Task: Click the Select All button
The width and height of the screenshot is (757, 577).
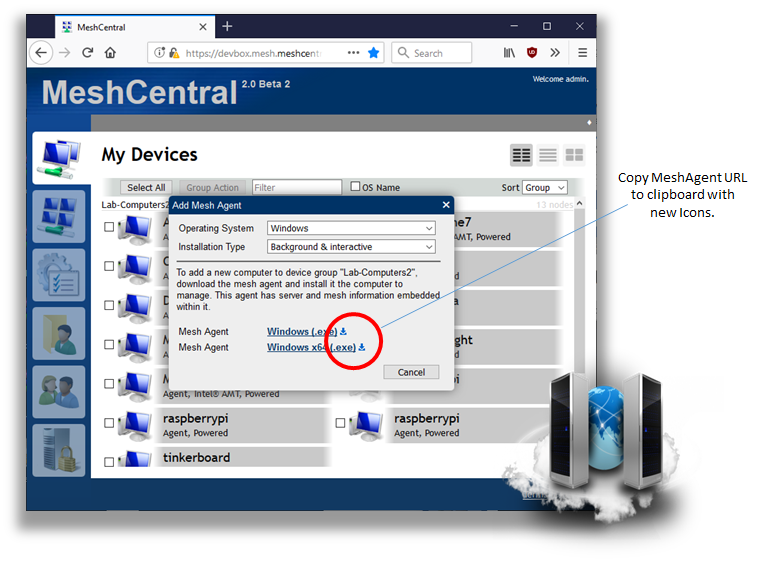Action: [146, 187]
